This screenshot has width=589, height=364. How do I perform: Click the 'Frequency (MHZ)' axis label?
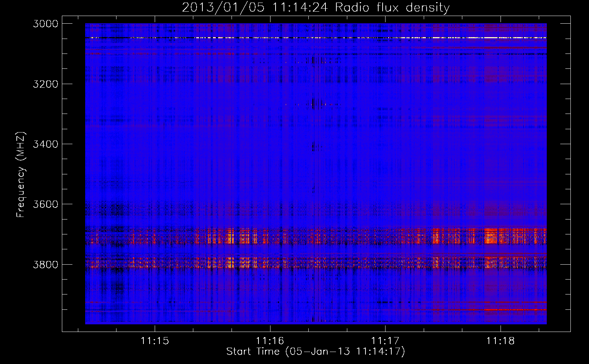[21, 175]
